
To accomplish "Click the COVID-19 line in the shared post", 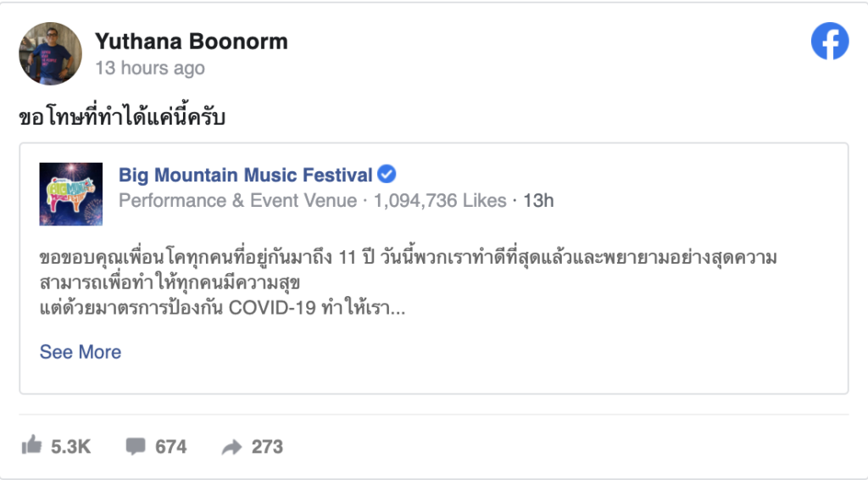I will [222, 309].
